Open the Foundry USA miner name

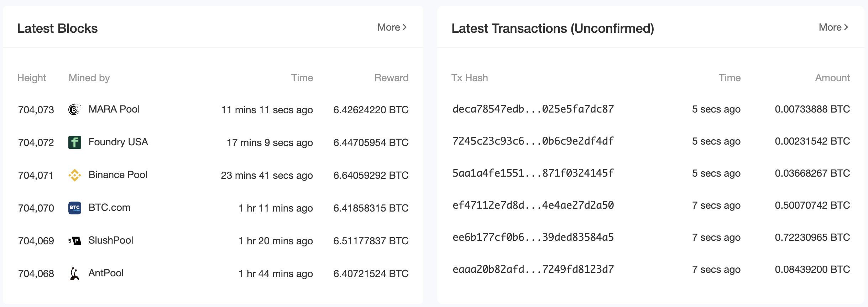(118, 142)
